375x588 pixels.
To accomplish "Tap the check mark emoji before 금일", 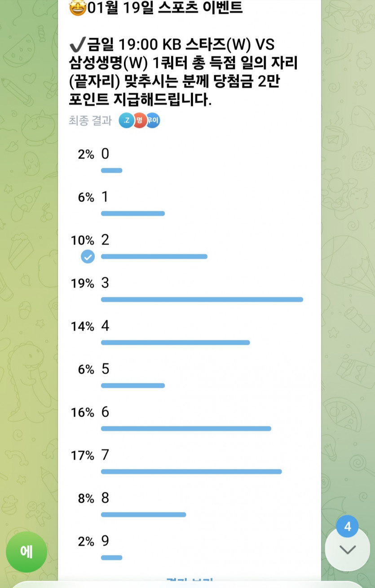I will coord(77,45).
